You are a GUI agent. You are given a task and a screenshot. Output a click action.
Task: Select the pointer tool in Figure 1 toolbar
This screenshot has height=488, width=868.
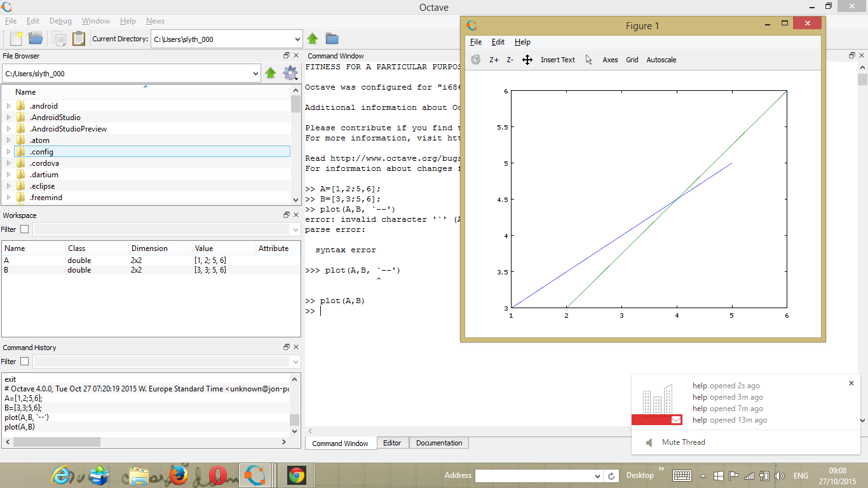pos(589,60)
